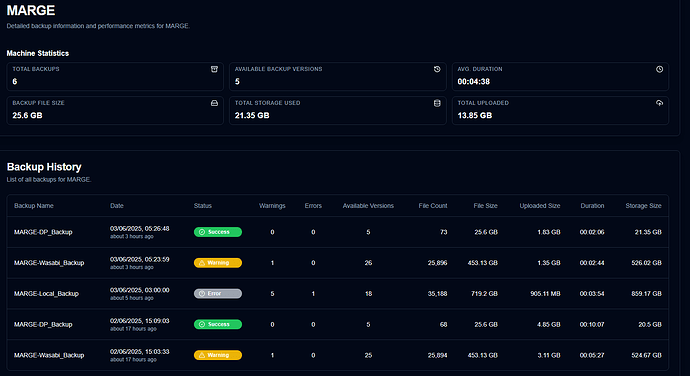Click available versions value 18 in Local backup row

click(x=368, y=294)
